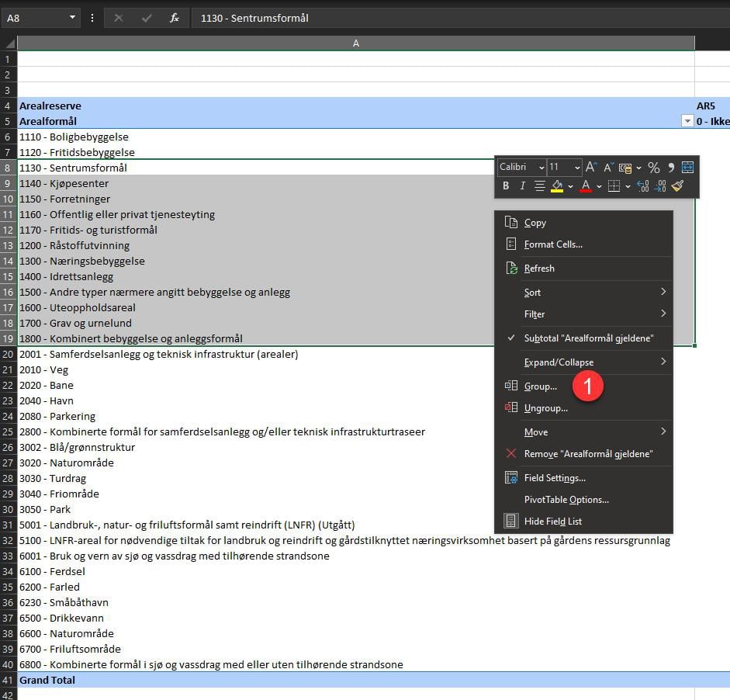This screenshot has width=730, height=700.
Task: Apply italic from the mini toolbar
Action: click(522, 186)
